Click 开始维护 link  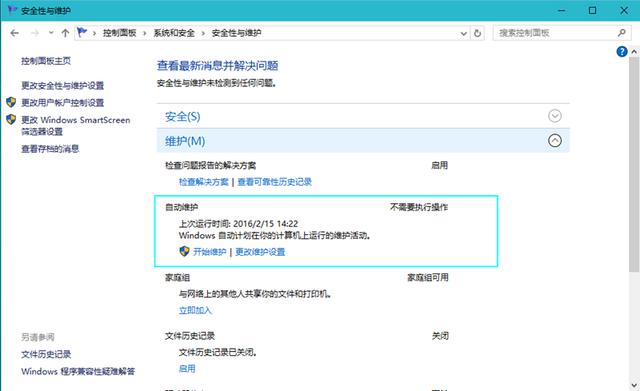click(x=209, y=252)
